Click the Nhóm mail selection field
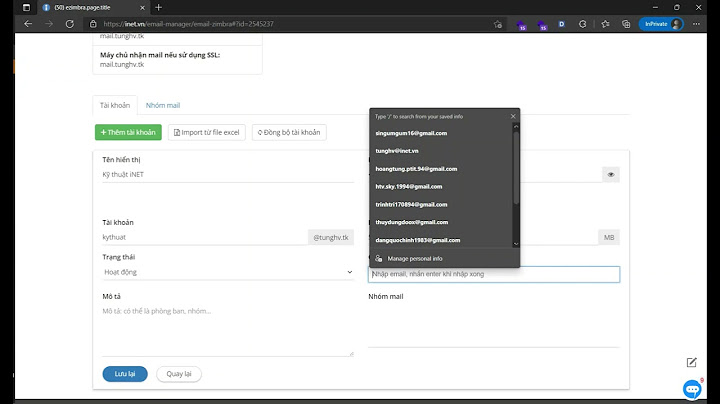The height and width of the screenshot is (404, 720). [494, 326]
